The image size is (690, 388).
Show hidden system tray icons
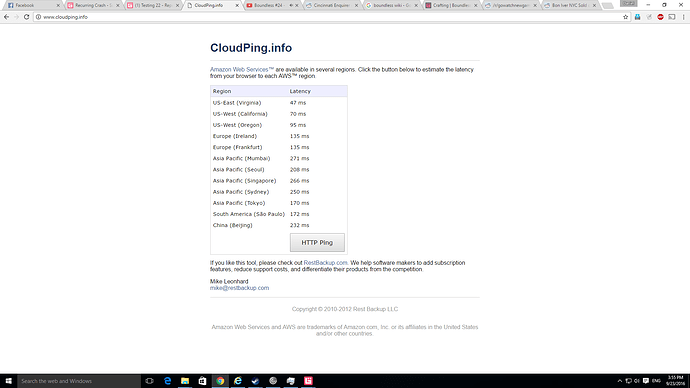pos(620,381)
